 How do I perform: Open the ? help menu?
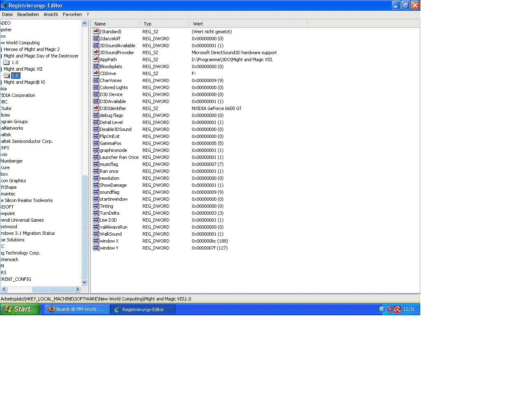click(x=87, y=14)
